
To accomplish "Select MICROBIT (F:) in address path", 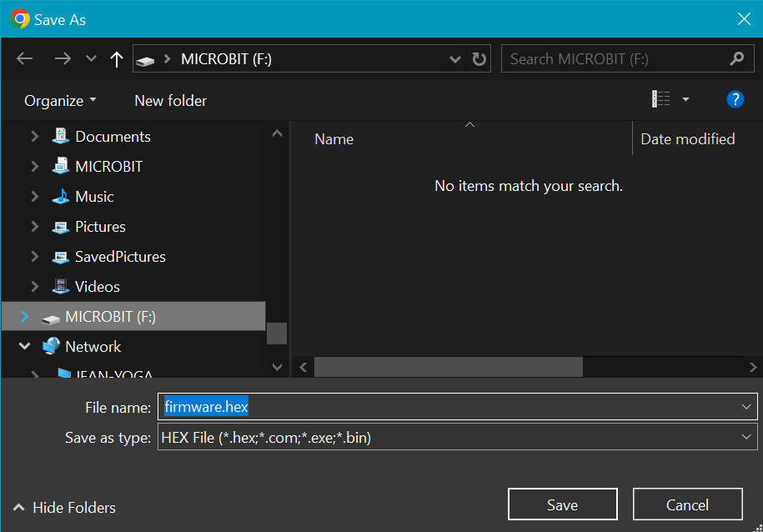I will [x=226, y=59].
